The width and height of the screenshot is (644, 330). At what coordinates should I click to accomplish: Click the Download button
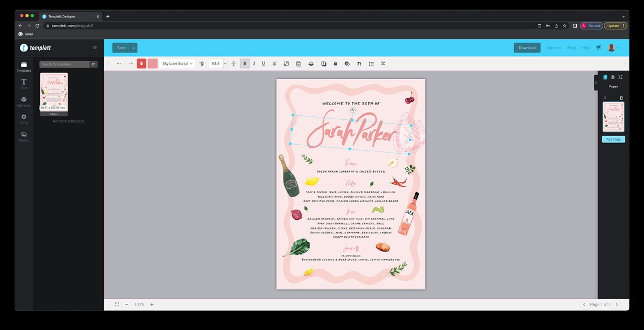(x=526, y=47)
